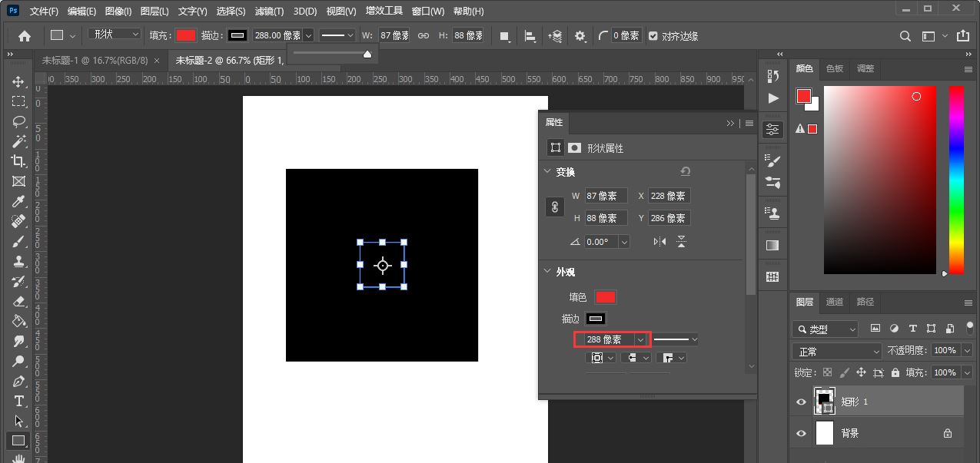
Task: Toggle lock transparent pixels
Action: click(x=828, y=372)
